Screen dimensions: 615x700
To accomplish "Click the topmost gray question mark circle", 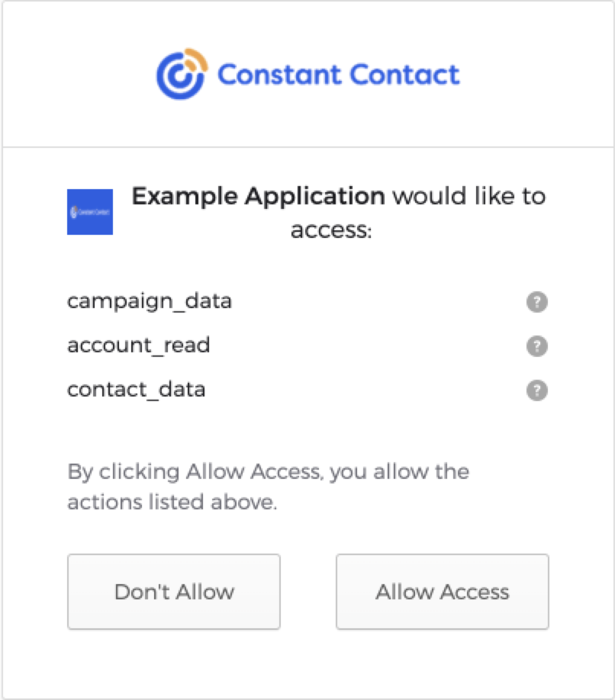I will point(536,302).
